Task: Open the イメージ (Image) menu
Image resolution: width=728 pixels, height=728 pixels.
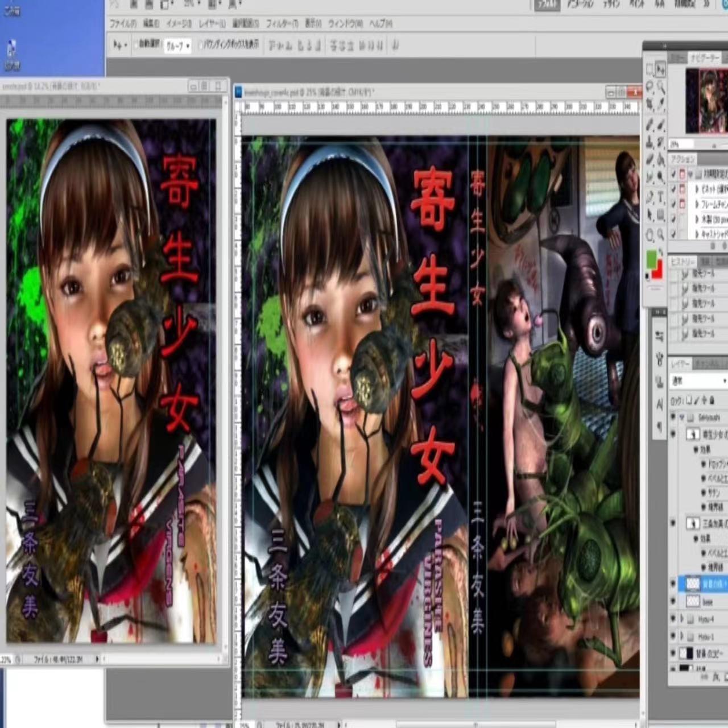Action: [179, 24]
